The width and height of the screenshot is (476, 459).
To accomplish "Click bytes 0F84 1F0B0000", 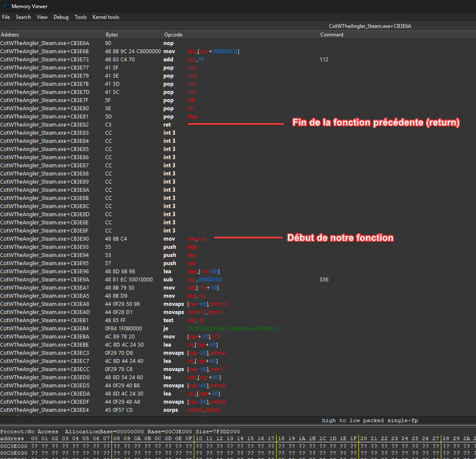I will point(123,328).
